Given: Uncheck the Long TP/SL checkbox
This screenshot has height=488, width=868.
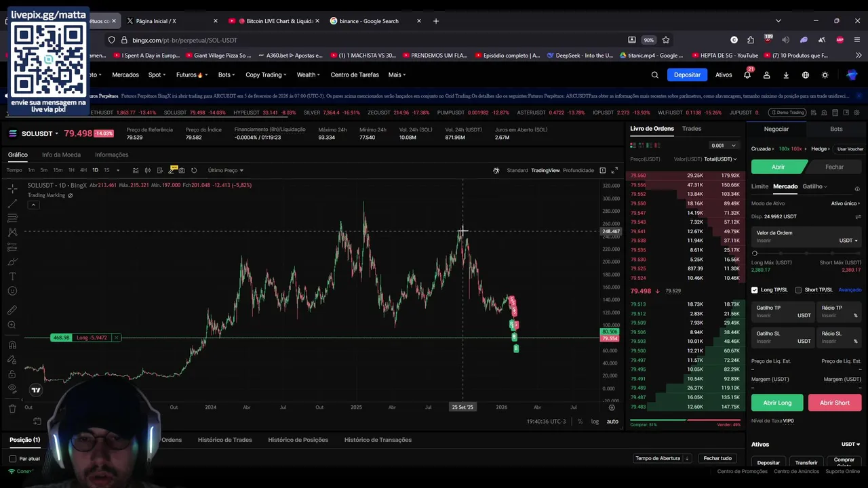Looking at the screenshot, I should [x=754, y=290].
